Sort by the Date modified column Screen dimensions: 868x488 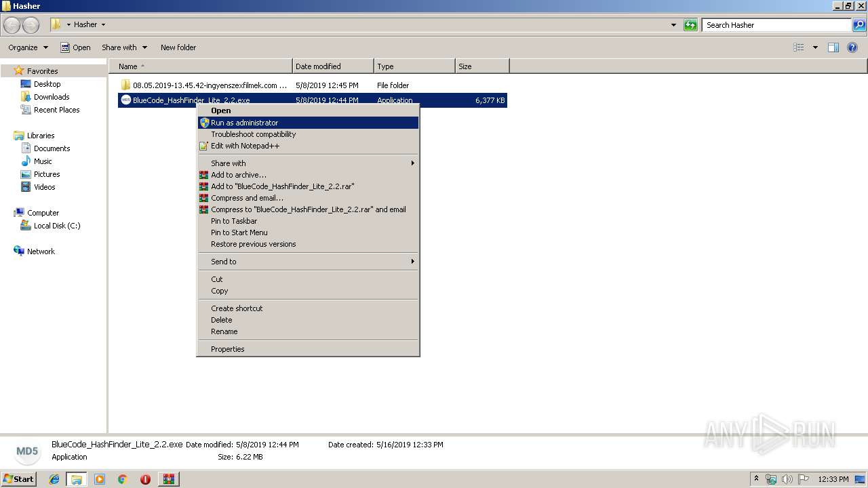tap(333, 66)
